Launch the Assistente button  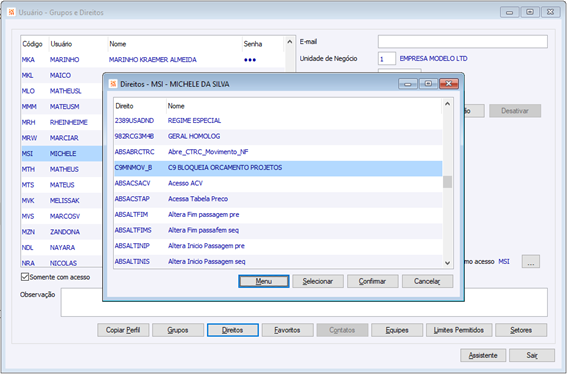point(483,355)
